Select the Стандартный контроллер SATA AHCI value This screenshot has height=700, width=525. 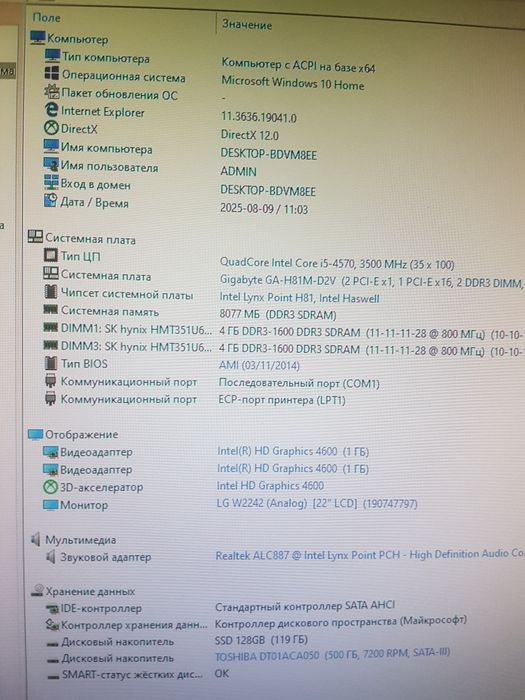pos(305,606)
